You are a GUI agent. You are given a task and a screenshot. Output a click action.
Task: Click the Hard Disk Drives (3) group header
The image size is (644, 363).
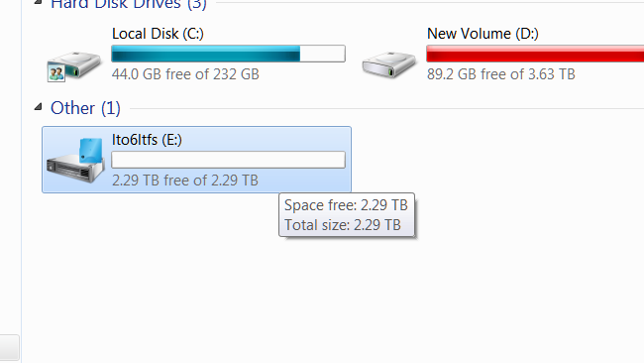[129, 5]
